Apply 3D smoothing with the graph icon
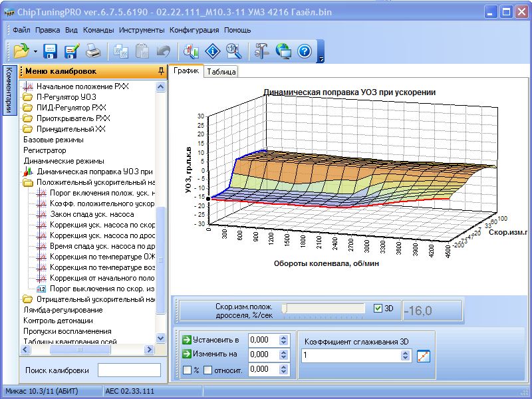This screenshot has height=399, width=532. (424, 356)
